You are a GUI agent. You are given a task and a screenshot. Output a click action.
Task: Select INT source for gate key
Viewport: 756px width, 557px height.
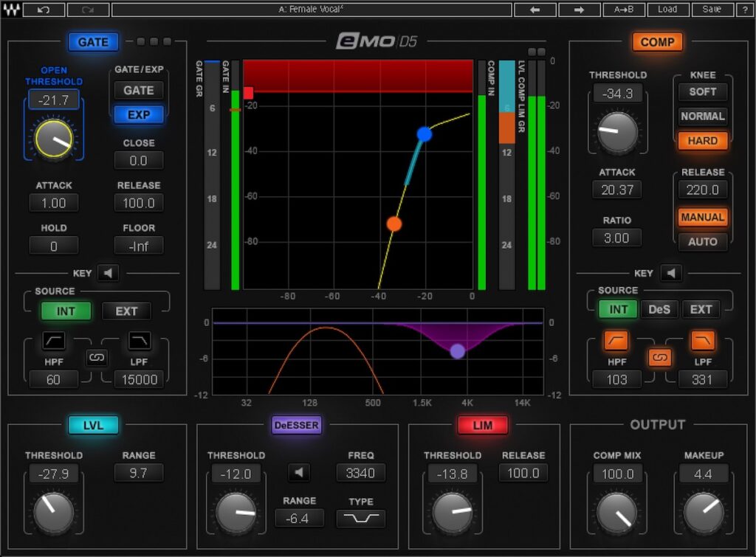[x=66, y=311]
